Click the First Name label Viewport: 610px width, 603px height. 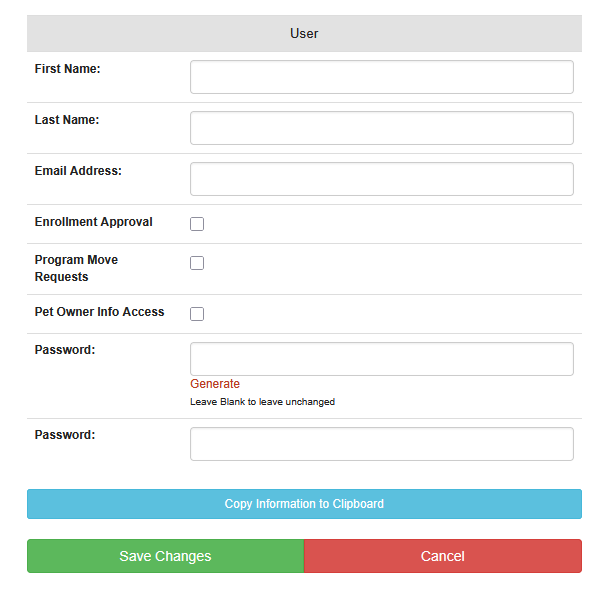pos(68,69)
